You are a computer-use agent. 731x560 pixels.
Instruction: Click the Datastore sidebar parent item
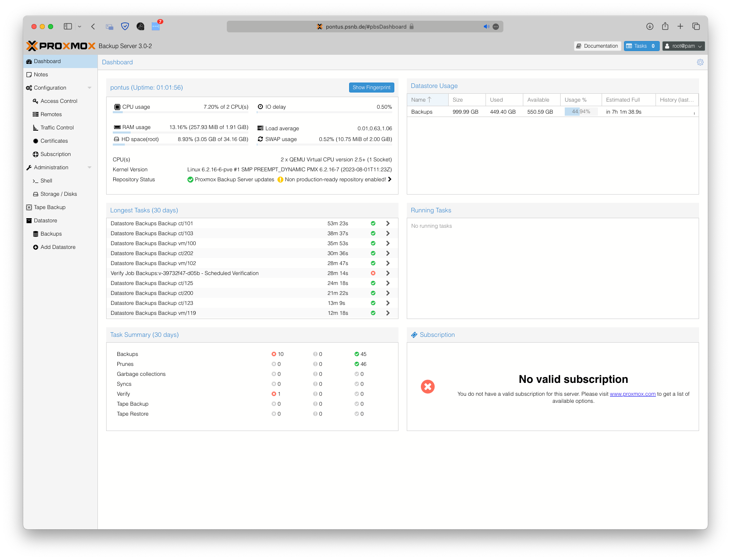[x=61, y=221]
